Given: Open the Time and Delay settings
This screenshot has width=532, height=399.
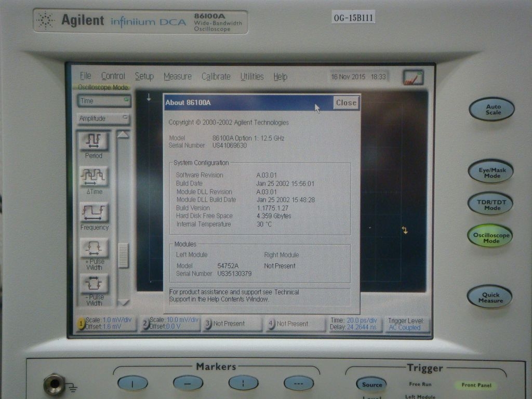Looking at the screenshot, I should point(354,324).
